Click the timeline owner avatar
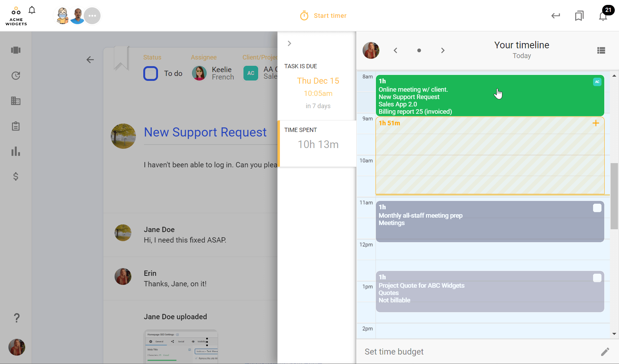The width and height of the screenshot is (619, 364). pos(371,50)
